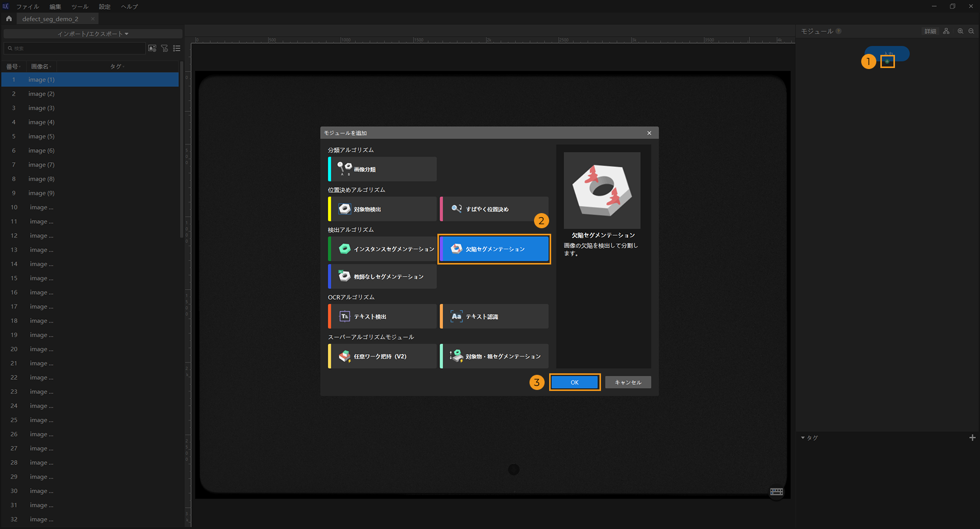The height and width of the screenshot is (529, 980).
Task: Select image (9) row in list
Action: (x=90, y=193)
